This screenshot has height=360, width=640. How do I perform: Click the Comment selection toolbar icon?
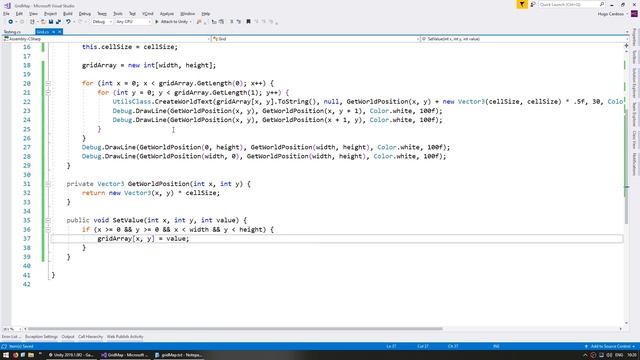click(x=231, y=22)
